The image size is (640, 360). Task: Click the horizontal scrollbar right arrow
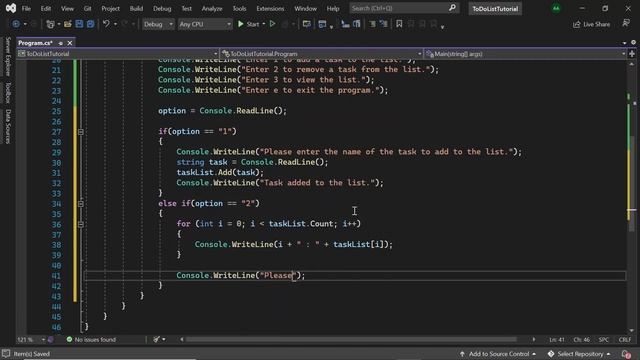[x=533, y=339]
